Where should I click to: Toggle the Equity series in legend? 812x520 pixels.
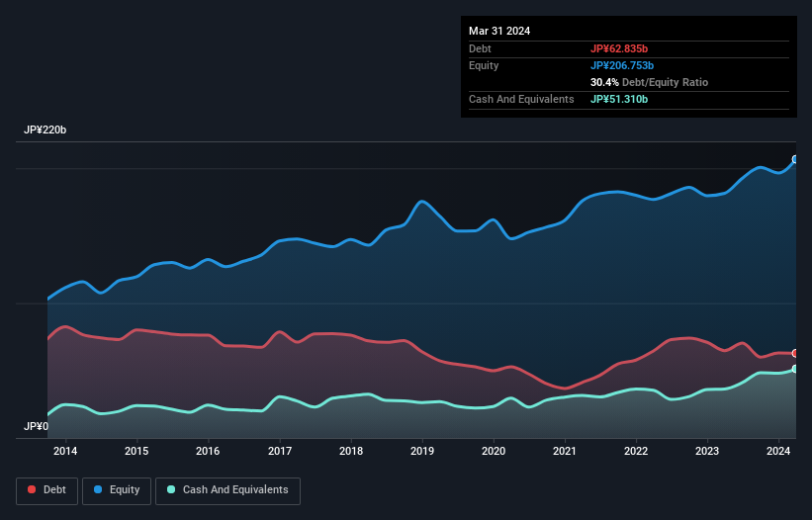coord(118,489)
